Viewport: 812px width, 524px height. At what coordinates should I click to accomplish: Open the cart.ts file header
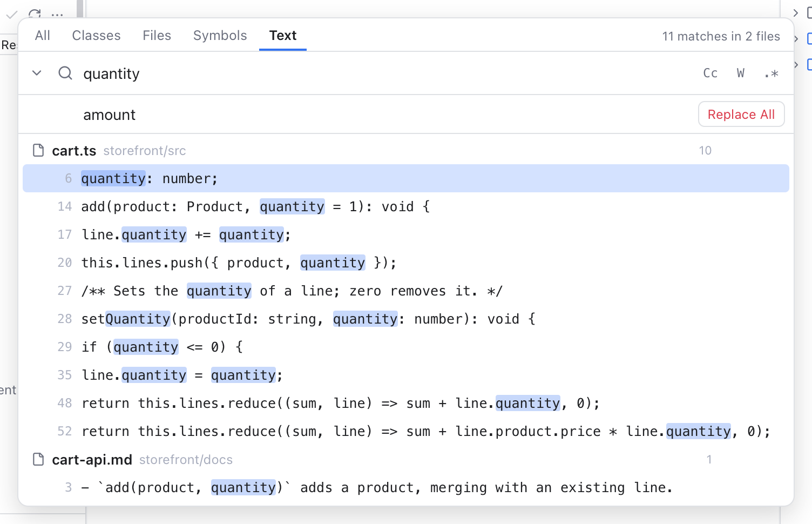(406, 151)
